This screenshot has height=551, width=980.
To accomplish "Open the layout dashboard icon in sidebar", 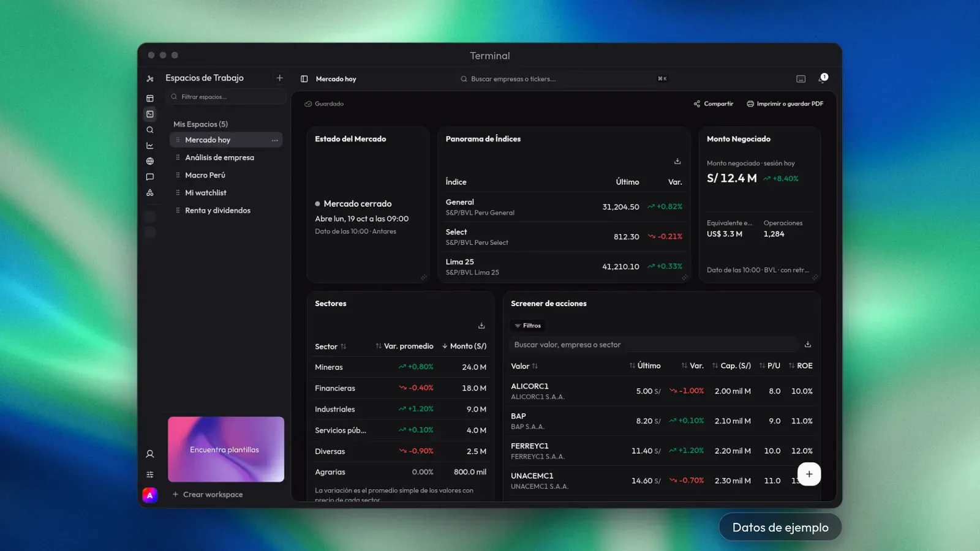I will [150, 98].
